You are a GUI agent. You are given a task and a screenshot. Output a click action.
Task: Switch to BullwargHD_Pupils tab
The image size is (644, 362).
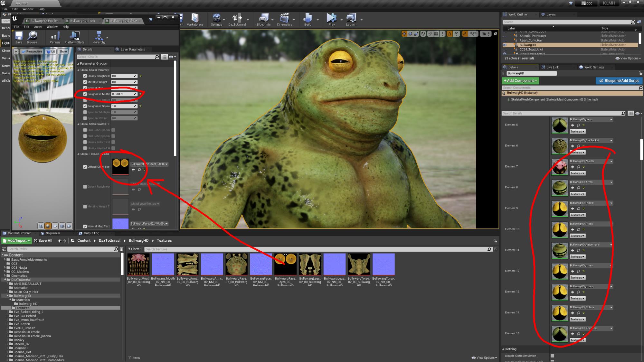(44, 21)
